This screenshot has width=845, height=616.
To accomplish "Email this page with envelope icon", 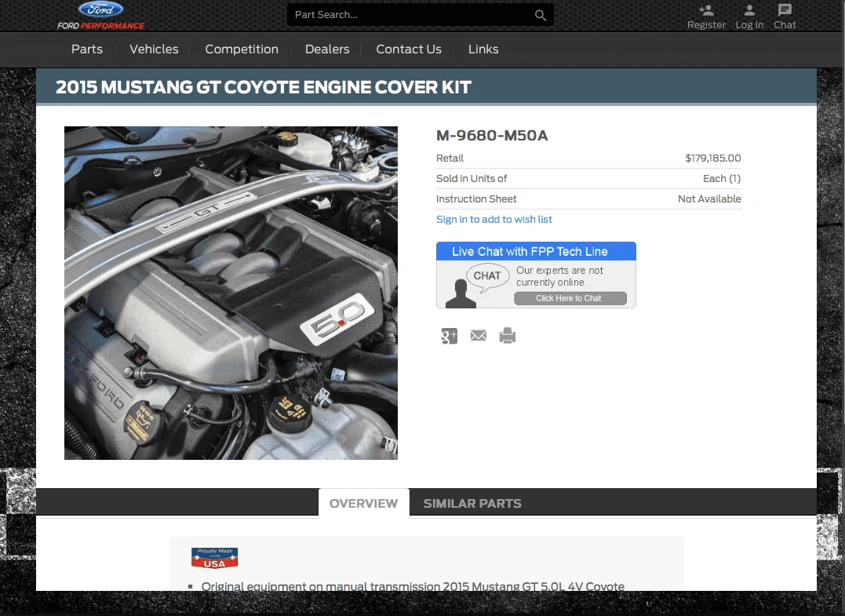I will coord(479,336).
